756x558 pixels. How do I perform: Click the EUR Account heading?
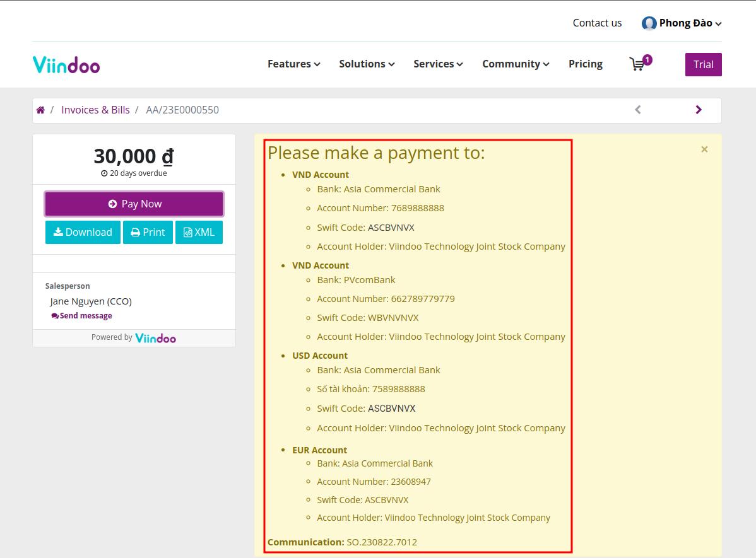[319, 450]
